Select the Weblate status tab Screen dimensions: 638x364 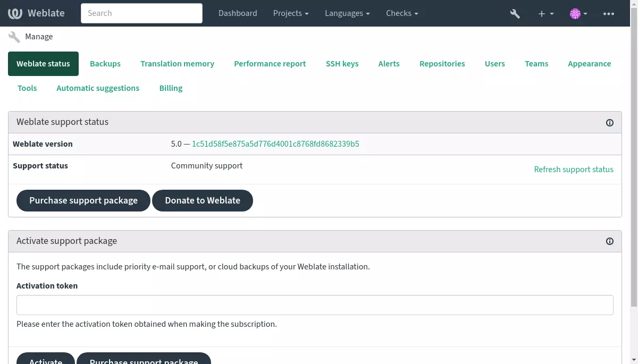[x=43, y=64]
